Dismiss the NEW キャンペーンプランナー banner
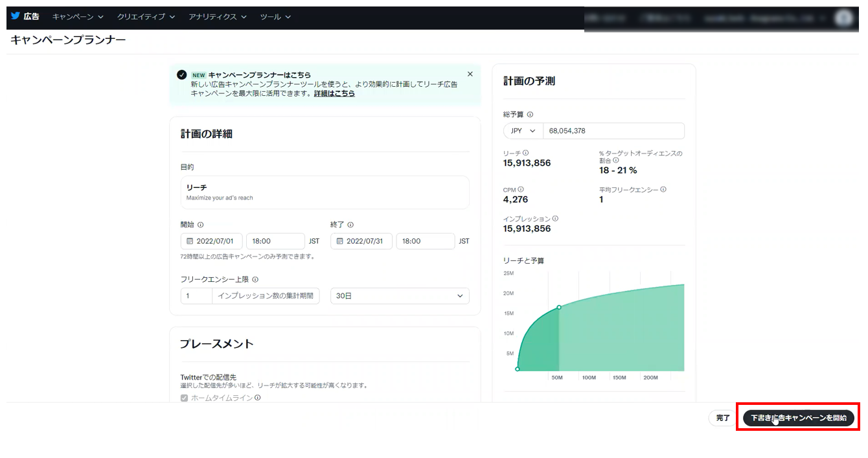Viewport: 868px width, 458px height. point(470,74)
